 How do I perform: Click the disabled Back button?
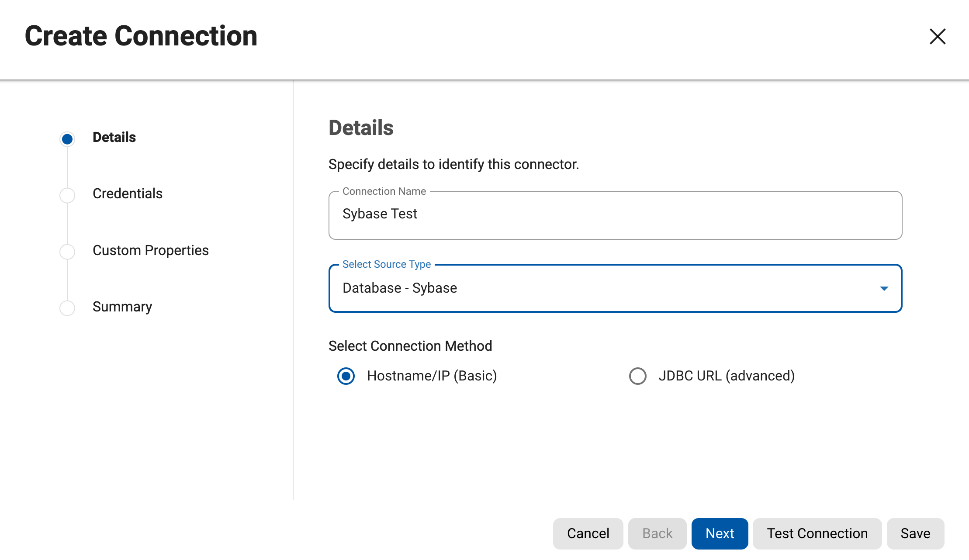click(657, 533)
